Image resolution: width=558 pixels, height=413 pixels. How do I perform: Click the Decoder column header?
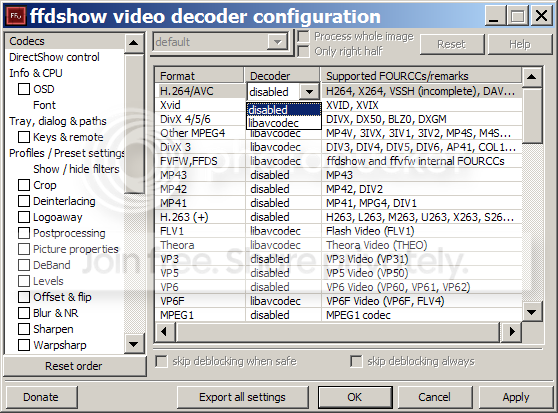click(282, 75)
